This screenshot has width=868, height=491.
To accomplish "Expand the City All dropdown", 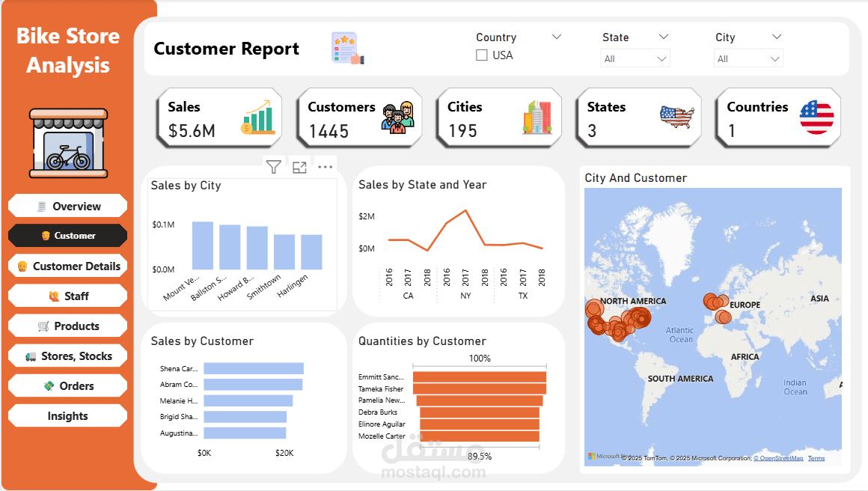I will pyautogui.click(x=748, y=58).
